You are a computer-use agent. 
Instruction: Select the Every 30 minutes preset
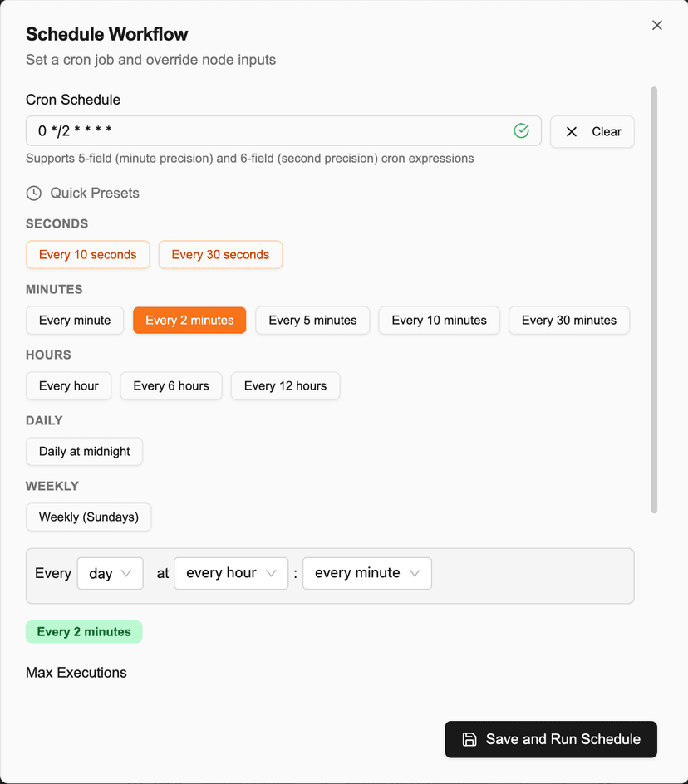point(568,321)
